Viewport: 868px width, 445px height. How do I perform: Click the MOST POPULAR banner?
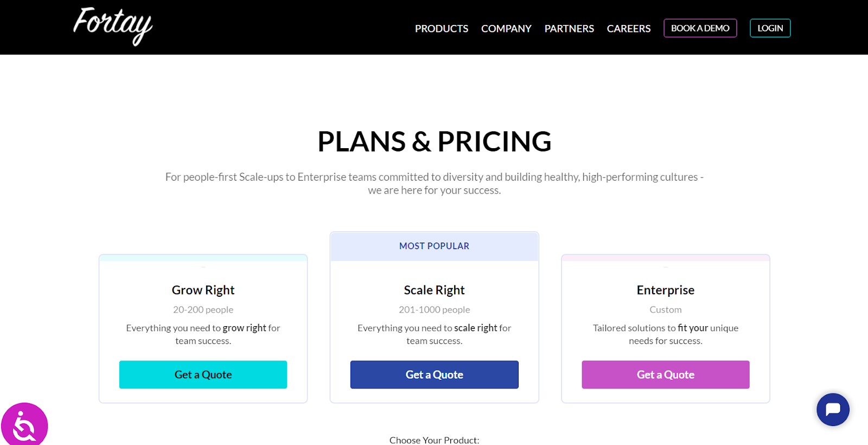[x=434, y=246]
